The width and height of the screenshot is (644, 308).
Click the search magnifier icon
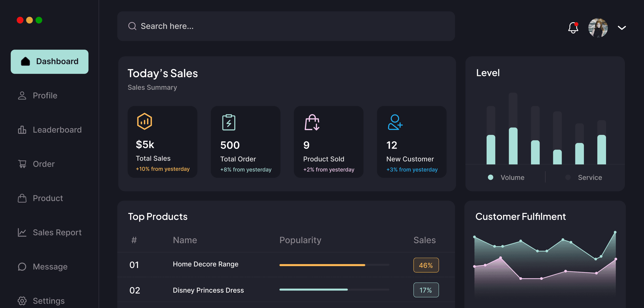point(132,26)
